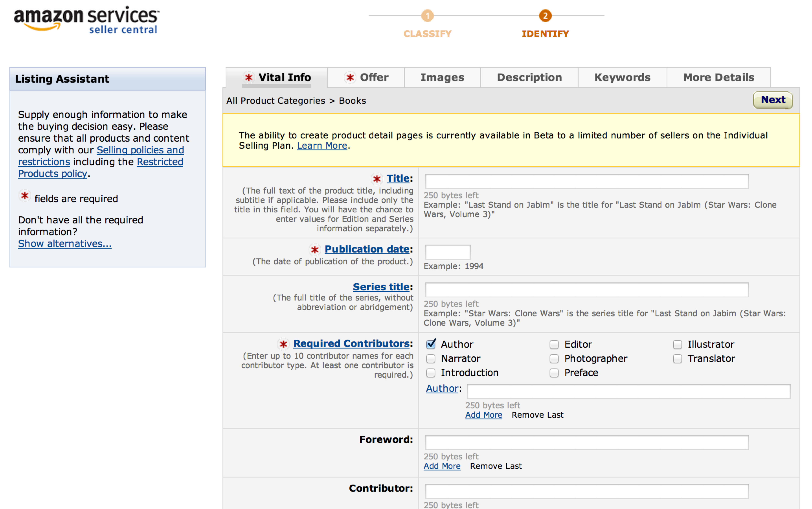Click the step 2 Identify circle
Viewport: 812px width, 509px height.
[x=545, y=16]
